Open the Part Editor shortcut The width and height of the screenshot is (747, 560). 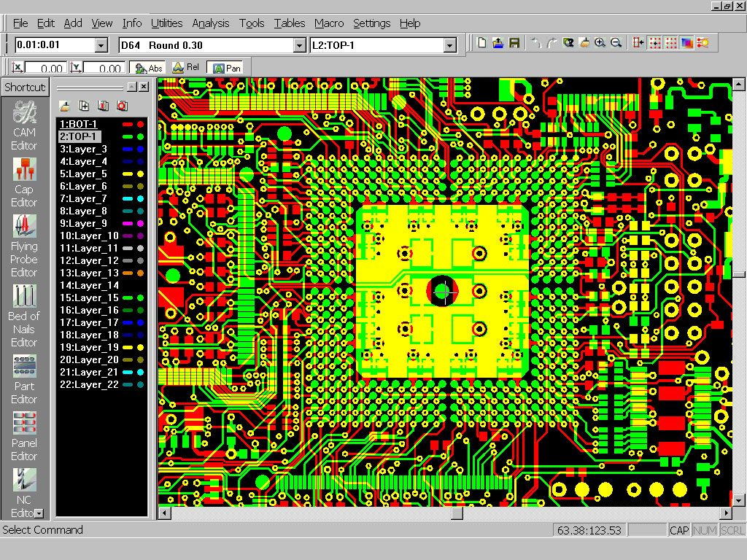[x=24, y=379]
